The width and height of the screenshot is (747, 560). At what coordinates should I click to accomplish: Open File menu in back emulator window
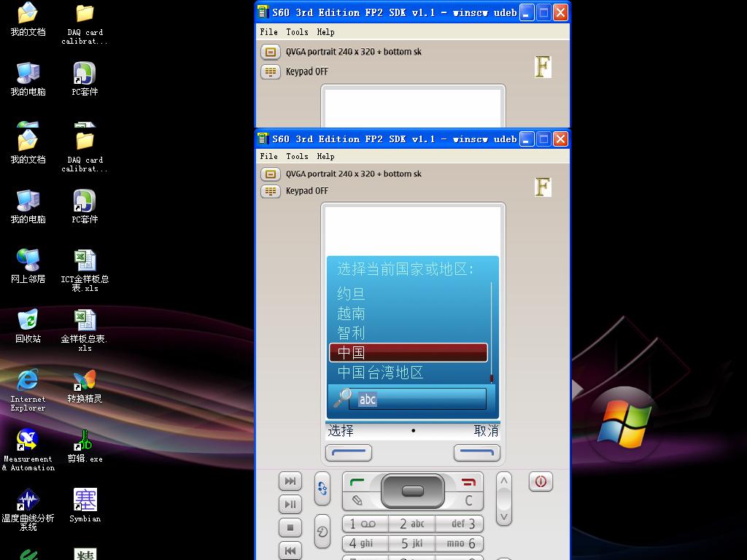pos(268,32)
